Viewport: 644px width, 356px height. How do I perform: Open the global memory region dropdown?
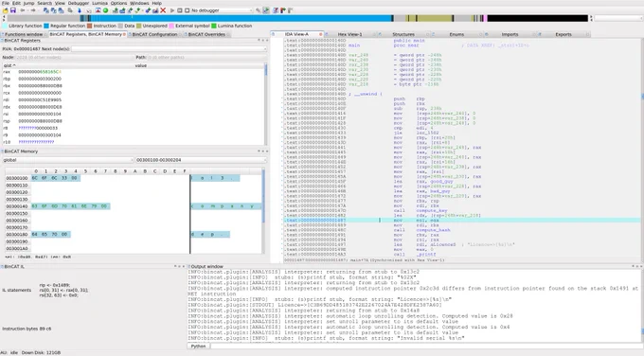[x=68, y=160]
